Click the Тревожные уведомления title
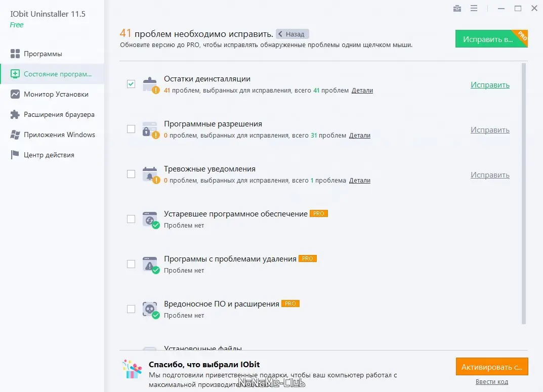Viewport: 543px width, 392px height. (210, 169)
